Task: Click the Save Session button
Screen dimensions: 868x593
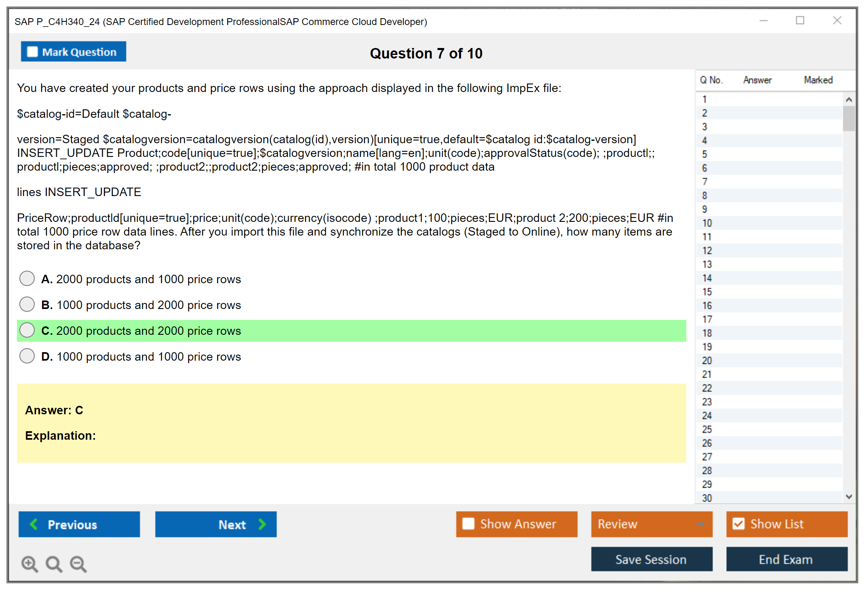Action: click(651, 559)
